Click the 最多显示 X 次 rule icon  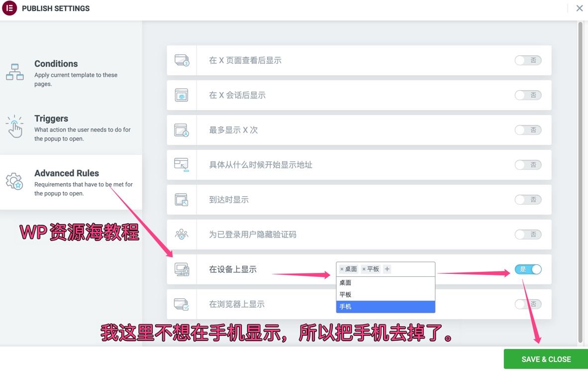pyautogui.click(x=182, y=130)
